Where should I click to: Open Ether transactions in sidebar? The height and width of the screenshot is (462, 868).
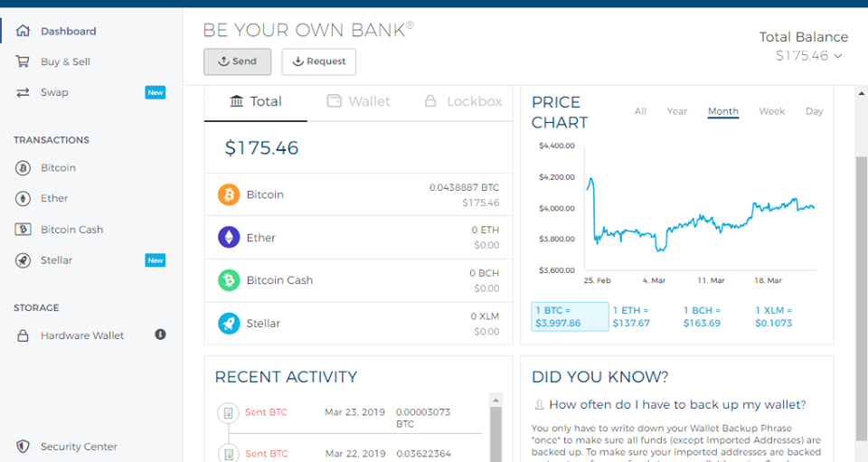[54, 198]
